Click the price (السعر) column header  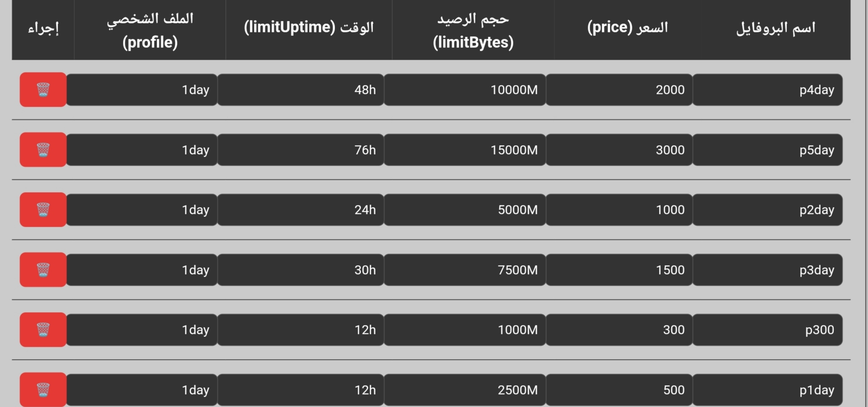[x=627, y=28]
